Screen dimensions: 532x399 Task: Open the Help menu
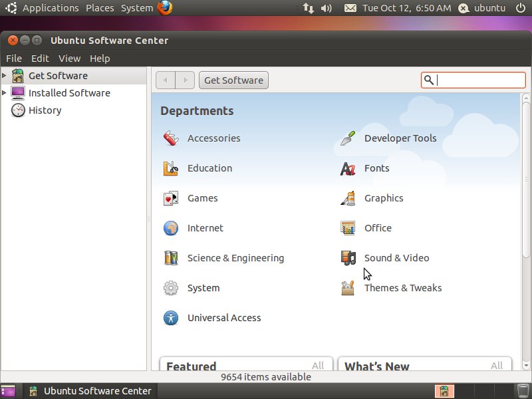tap(100, 59)
